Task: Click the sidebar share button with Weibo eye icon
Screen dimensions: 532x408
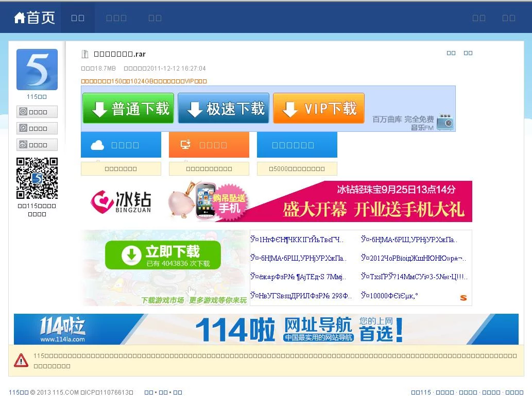Action: point(37,145)
